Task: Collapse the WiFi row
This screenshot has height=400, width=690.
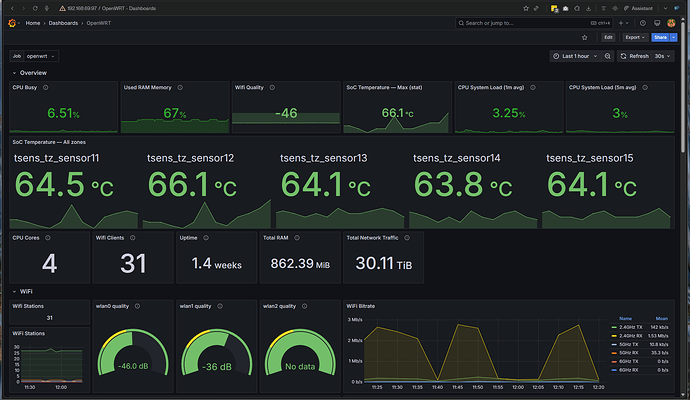Action: [x=22, y=292]
